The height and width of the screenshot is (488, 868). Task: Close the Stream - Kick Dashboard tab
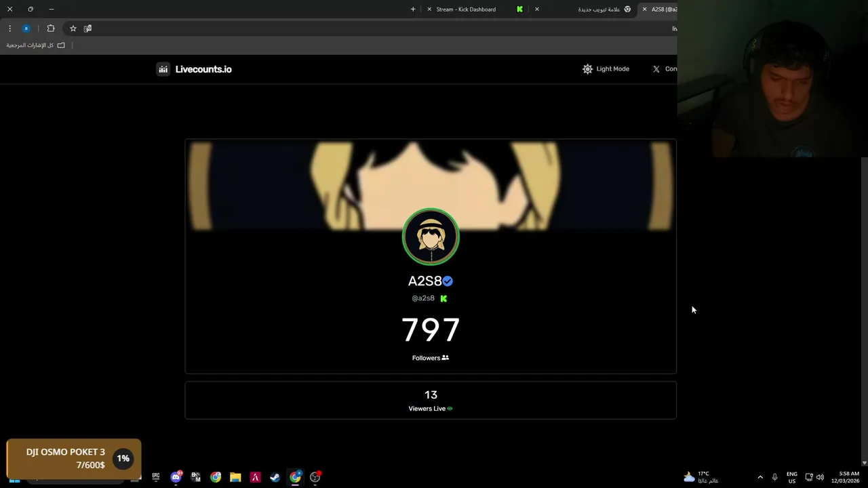click(429, 9)
